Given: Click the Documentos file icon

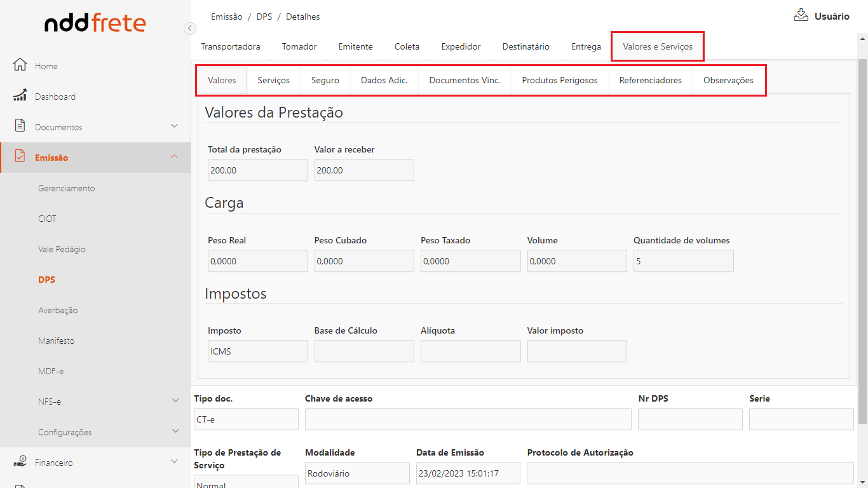Looking at the screenshot, I should tap(20, 126).
